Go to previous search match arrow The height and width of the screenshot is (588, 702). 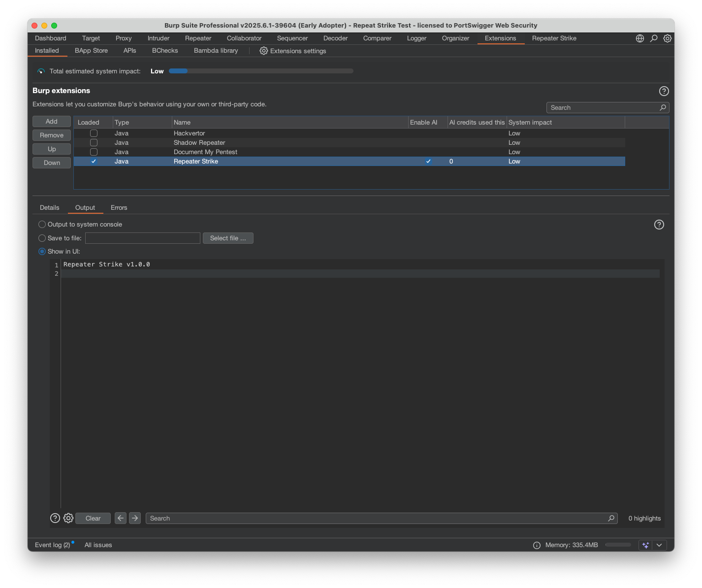click(121, 518)
